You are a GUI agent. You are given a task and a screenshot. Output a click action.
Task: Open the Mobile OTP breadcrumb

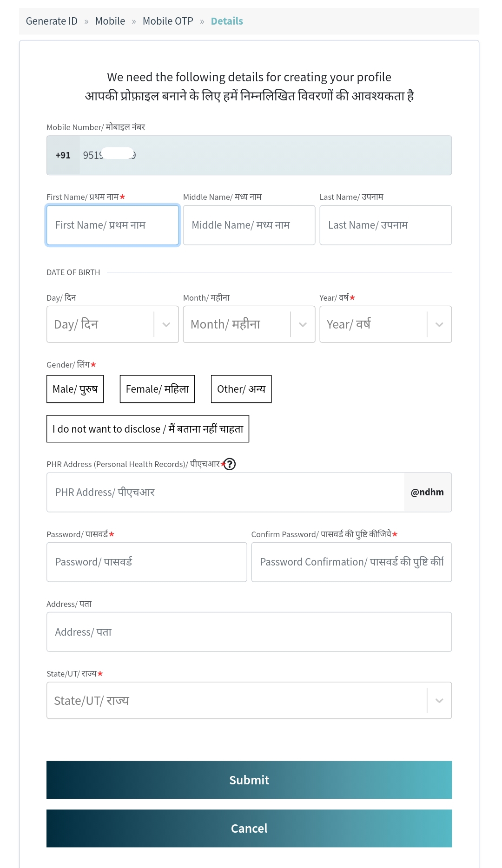(x=168, y=21)
